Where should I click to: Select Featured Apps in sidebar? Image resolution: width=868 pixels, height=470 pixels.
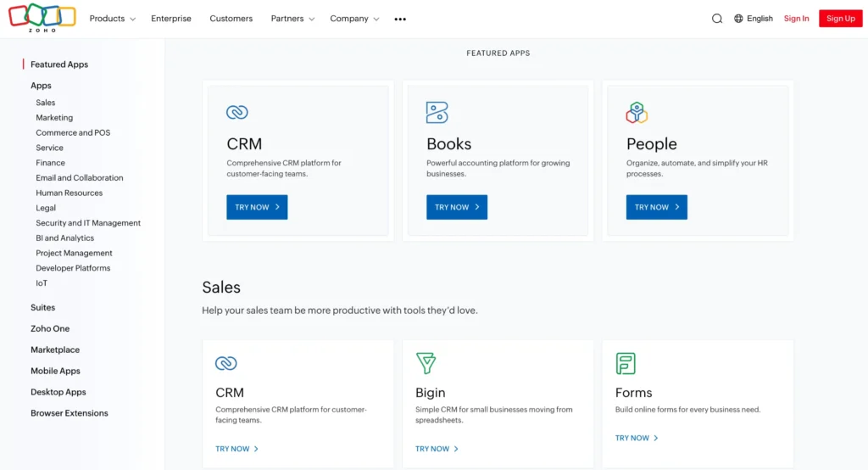click(x=59, y=64)
